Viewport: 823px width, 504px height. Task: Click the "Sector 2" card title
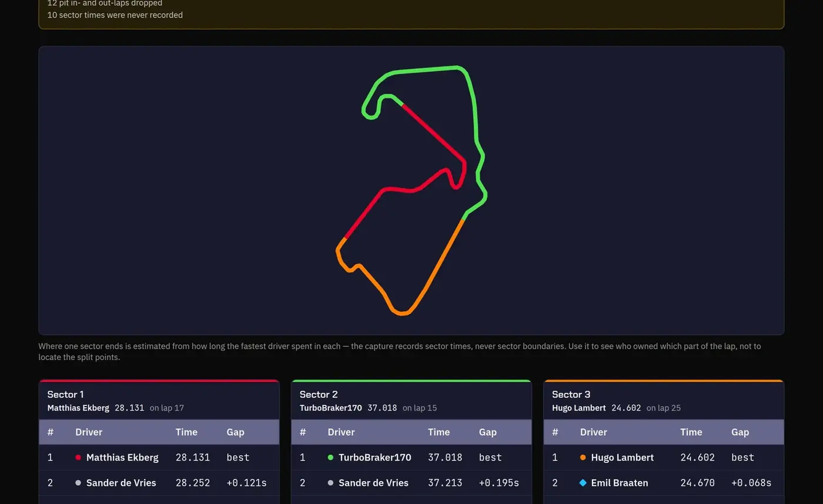tap(319, 394)
